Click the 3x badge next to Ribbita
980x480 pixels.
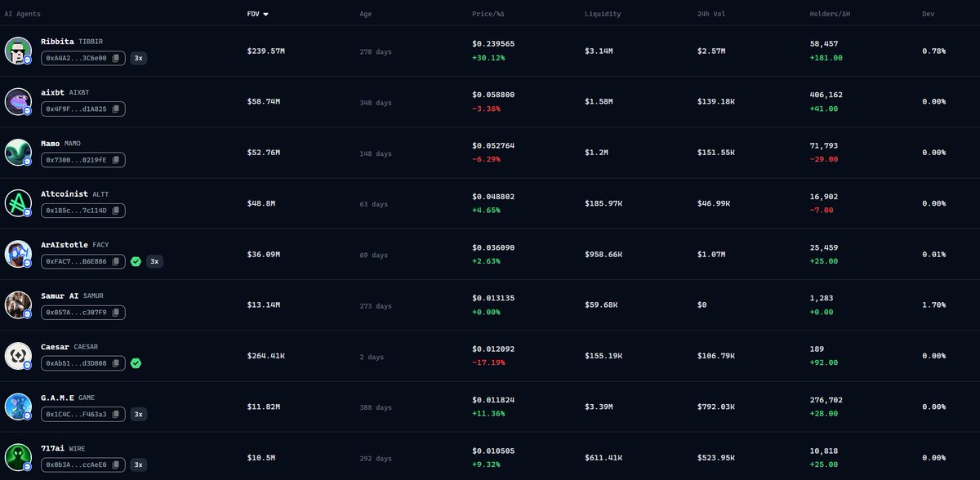point(139,58)
